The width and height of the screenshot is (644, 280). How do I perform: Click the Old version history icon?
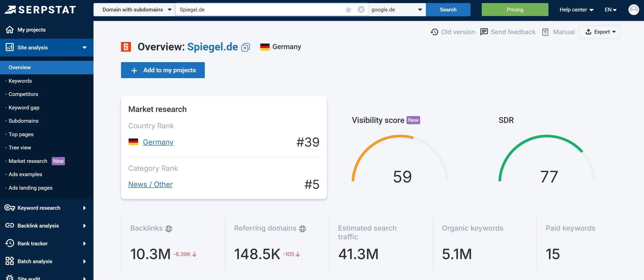click(x=434, y=32)
